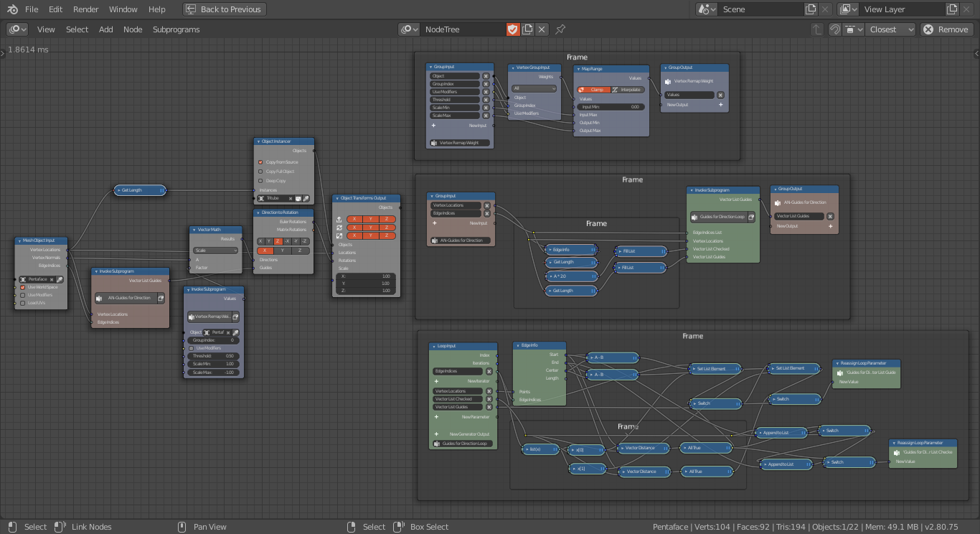Click the NodeTree browse icon

[x=410, y=29]
